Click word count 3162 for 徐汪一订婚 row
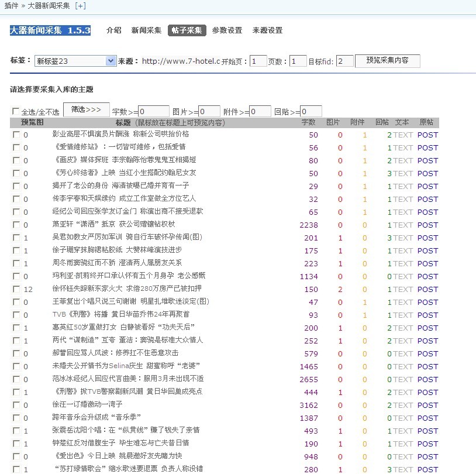The width and height of the screenshot is (476, 474). tap(309, 406)
